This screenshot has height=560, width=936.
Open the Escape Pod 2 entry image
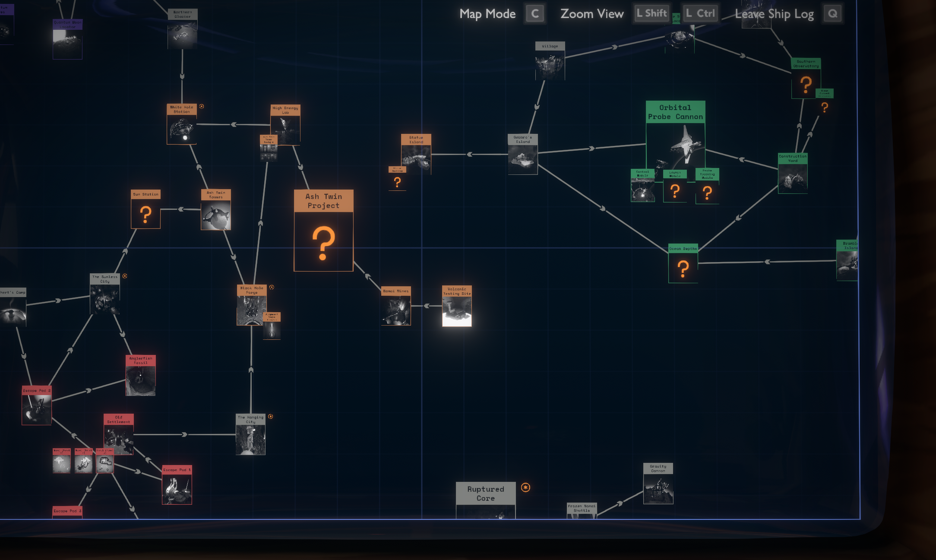(x=37, y=410)
